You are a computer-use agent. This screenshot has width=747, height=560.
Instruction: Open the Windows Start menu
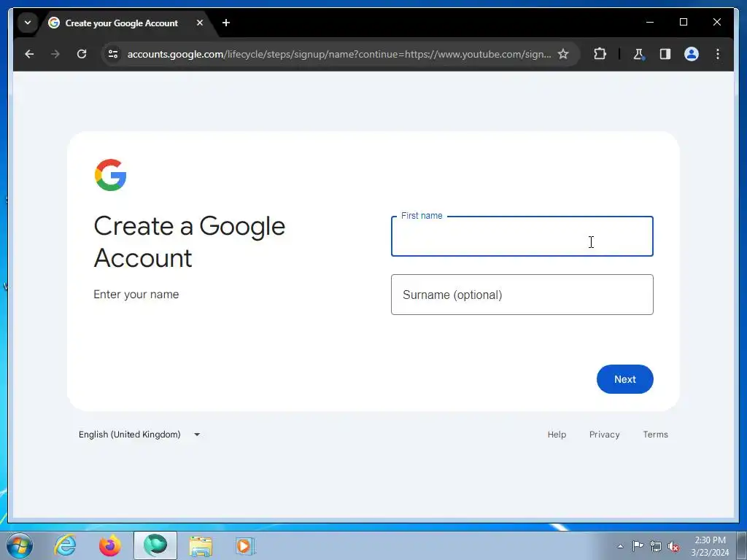point(20,545)
